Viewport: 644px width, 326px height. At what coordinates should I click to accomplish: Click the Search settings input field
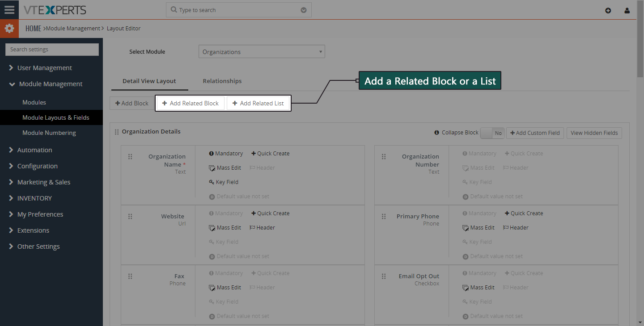[x=52, y=50]
